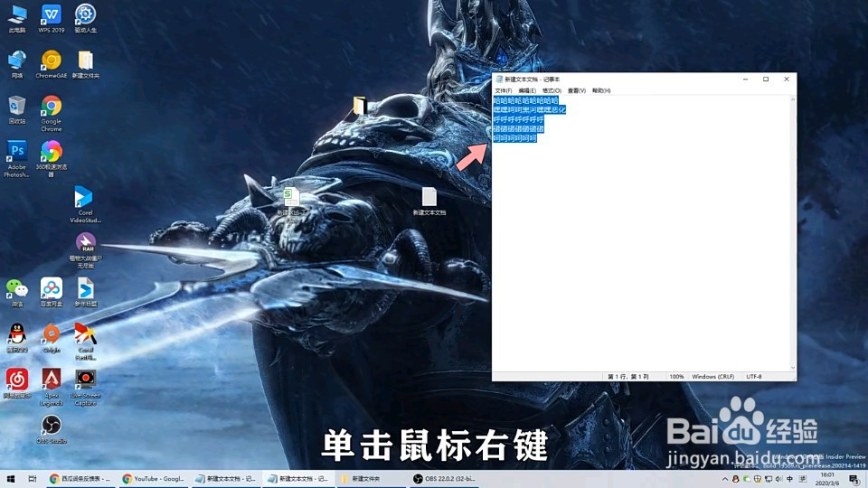
Task: Open the 文件(F) menu in Notepad
Action: coord(504,90)
